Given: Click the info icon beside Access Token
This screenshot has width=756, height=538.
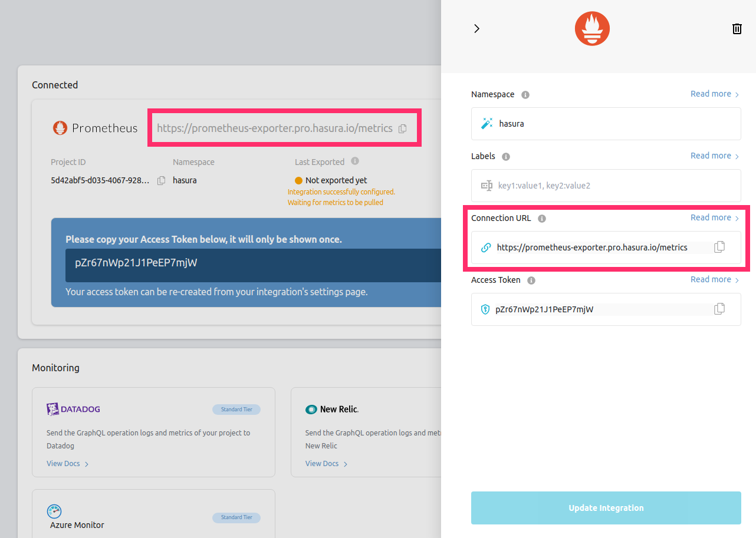Looking at the screenshot, I should [x=531, y=280].
